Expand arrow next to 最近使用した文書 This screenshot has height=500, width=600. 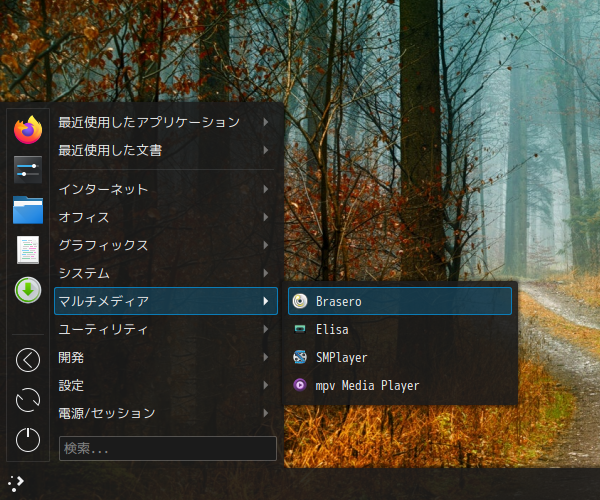point(266,150)
